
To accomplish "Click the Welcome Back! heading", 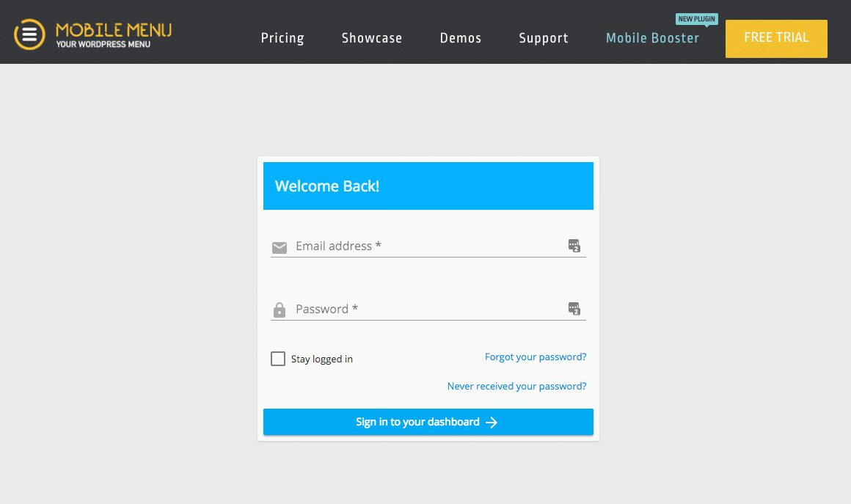I will click(x=326, y=186).
